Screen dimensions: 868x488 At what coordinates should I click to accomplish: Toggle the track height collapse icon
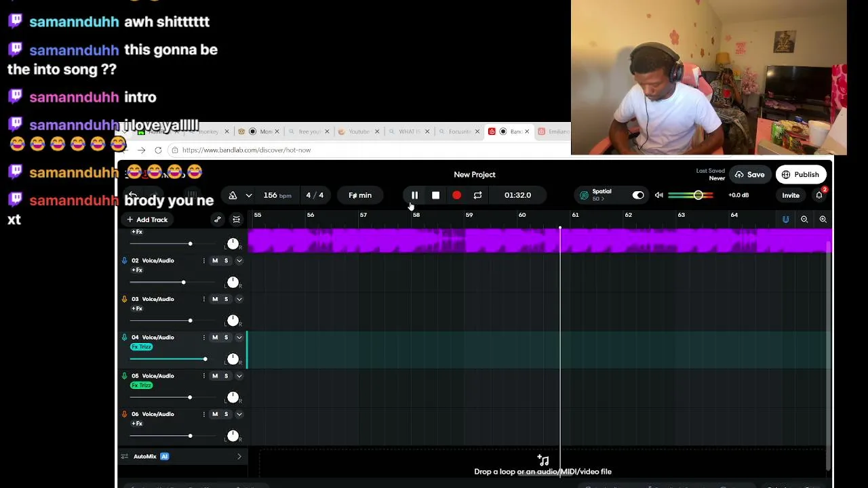tap(236, 220)
